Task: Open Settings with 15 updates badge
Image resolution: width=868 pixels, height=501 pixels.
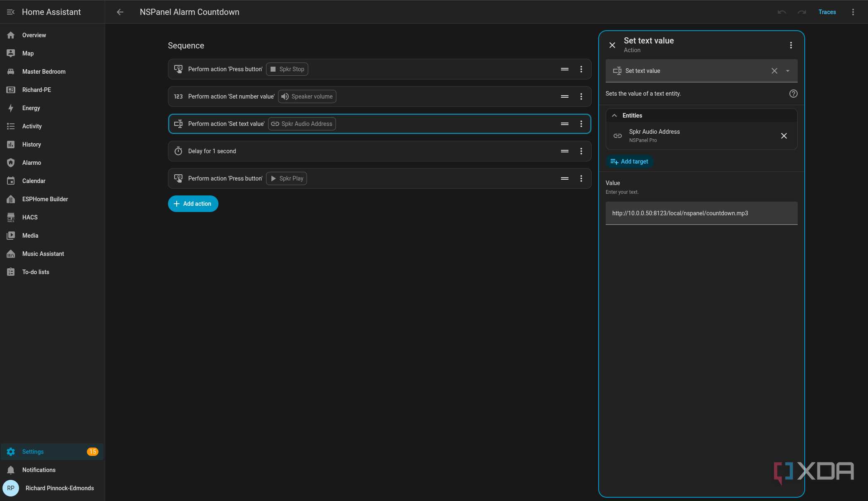Action: point(52,452)
